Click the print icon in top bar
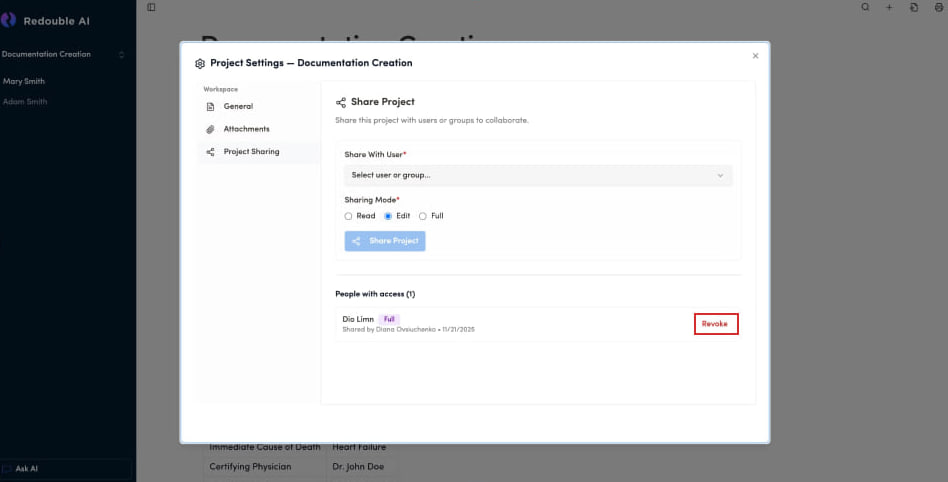Image resolution: width=948 pixels, height=482 pixels. point(938,7)
